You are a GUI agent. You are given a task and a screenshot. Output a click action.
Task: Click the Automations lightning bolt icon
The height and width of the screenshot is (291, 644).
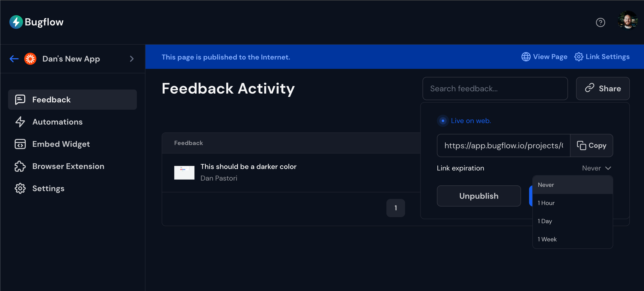(x=20, y=122)
